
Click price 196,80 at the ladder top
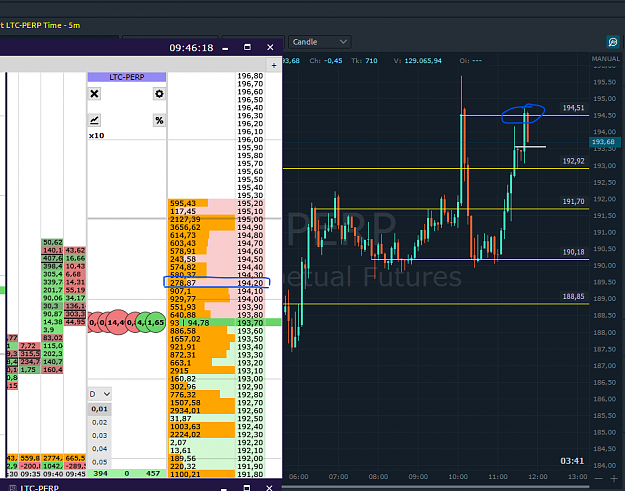point(250,76)
